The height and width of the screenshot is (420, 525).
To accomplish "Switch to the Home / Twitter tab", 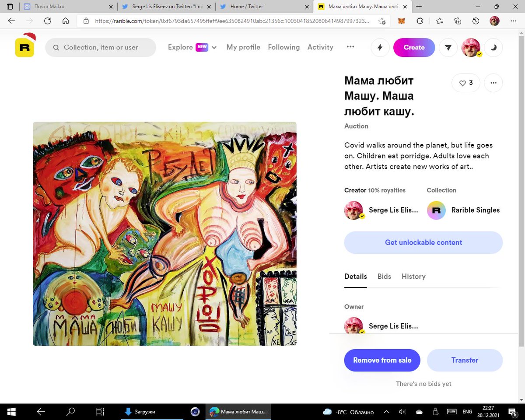I will [x=265, y=7].
